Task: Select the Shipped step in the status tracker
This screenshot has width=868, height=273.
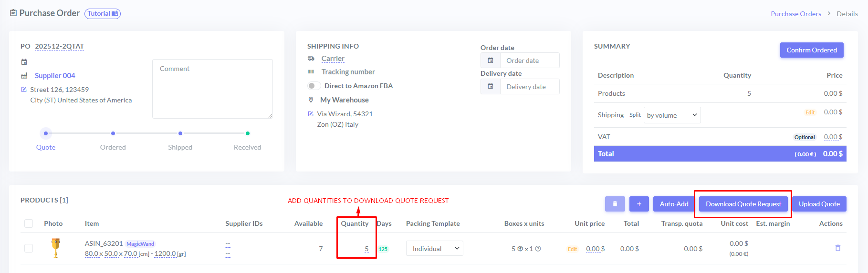Action: pyautogui.click(x=180, y=134)
